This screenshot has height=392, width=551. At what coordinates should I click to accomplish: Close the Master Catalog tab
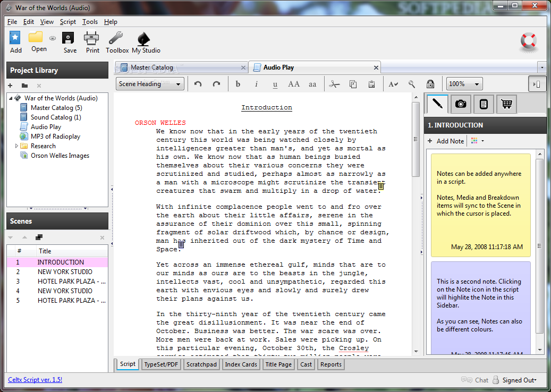pyautogui.click(x=243, y=68)
